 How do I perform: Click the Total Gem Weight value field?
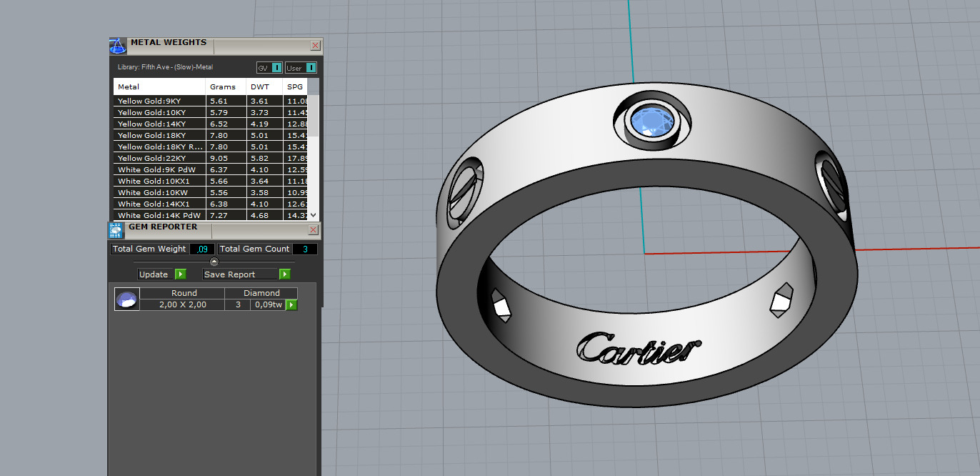pos(202,249)
